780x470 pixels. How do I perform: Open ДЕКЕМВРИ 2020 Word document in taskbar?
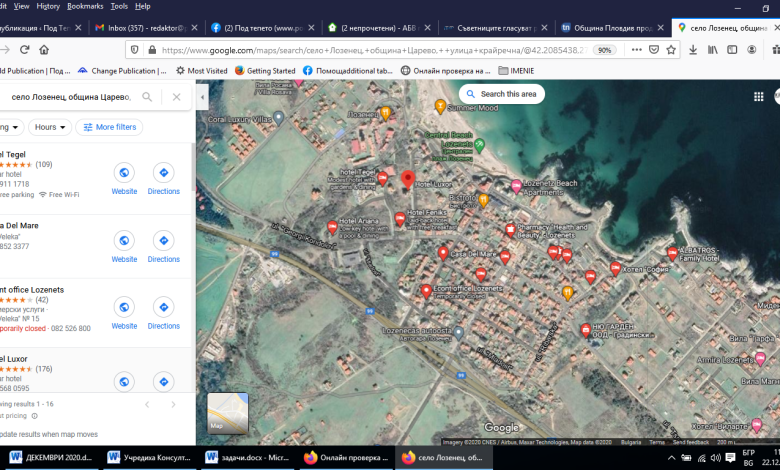click(x=51, y=458)
